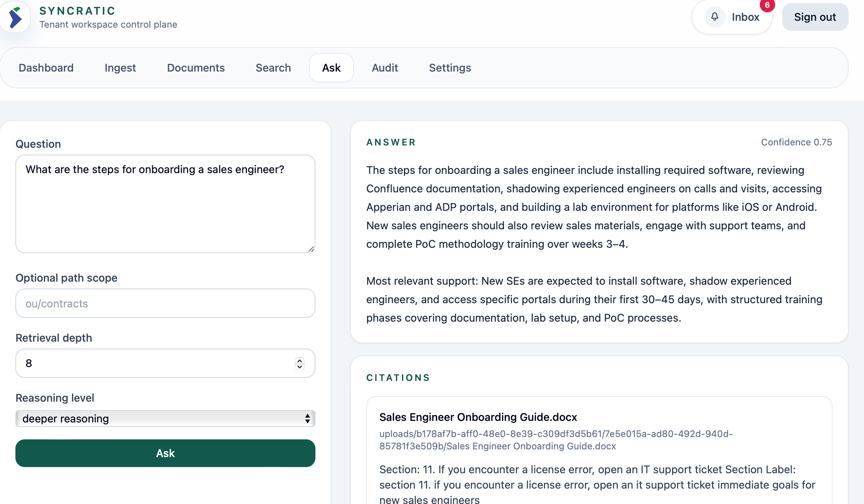Open the Audit tab
The image size is (864, 504).
point(385,68)
